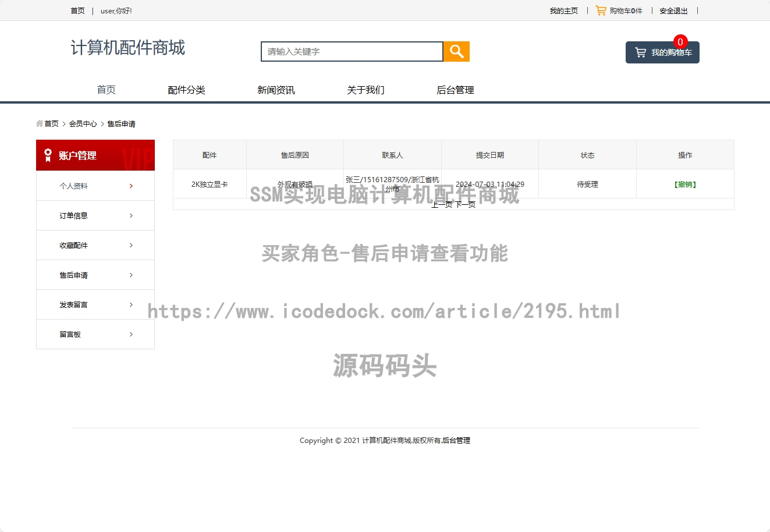Image resolution: width=770 pixels, height=532 pixels.
Task: Open 新闻资讯 navigation item
Action: click(276, 90)
